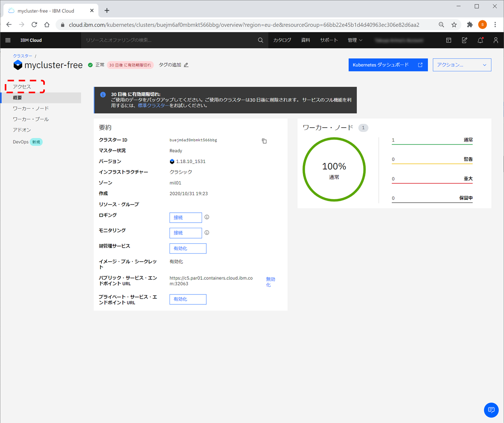The width and height of the screenshot is (504, 423).
Task: Click the cluster ID buejm6af0mbmkt566bbg
Action: [x=193, y=140]
